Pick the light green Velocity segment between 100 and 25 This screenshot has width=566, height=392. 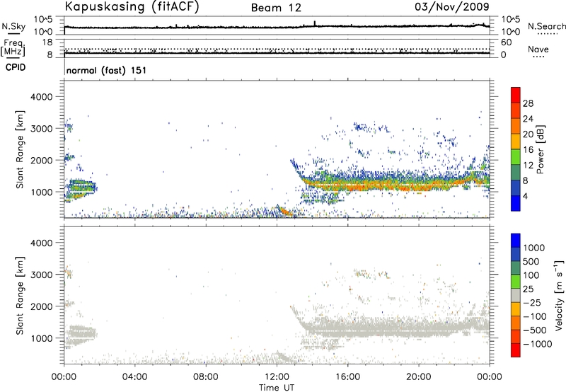[x=516, y=282]
